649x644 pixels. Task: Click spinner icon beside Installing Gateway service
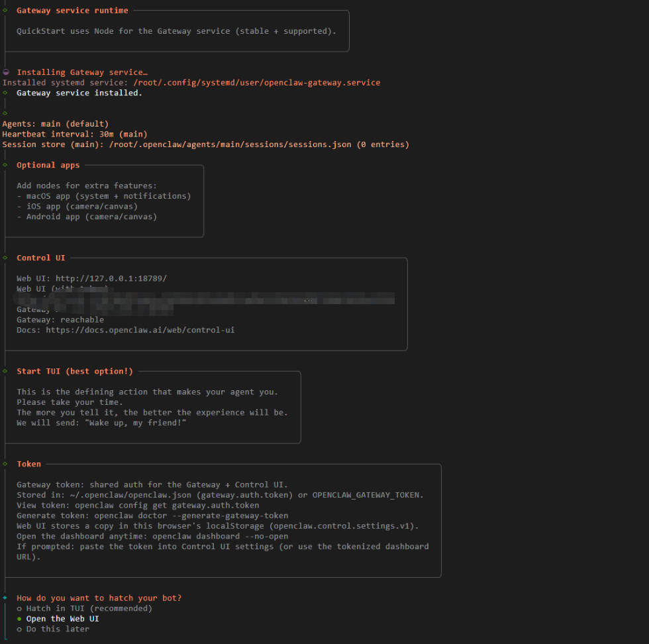(x=6, y=72)
